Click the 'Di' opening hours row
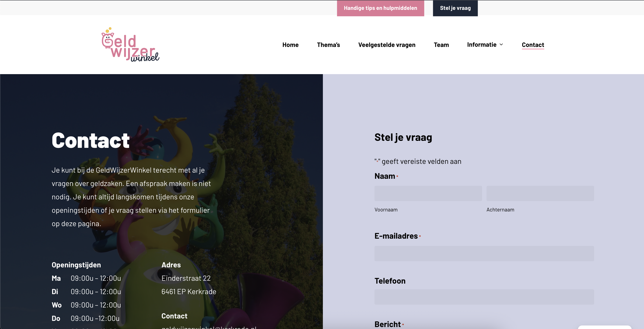The height and width of the screenshot is (329, 644). pos(86,291)
